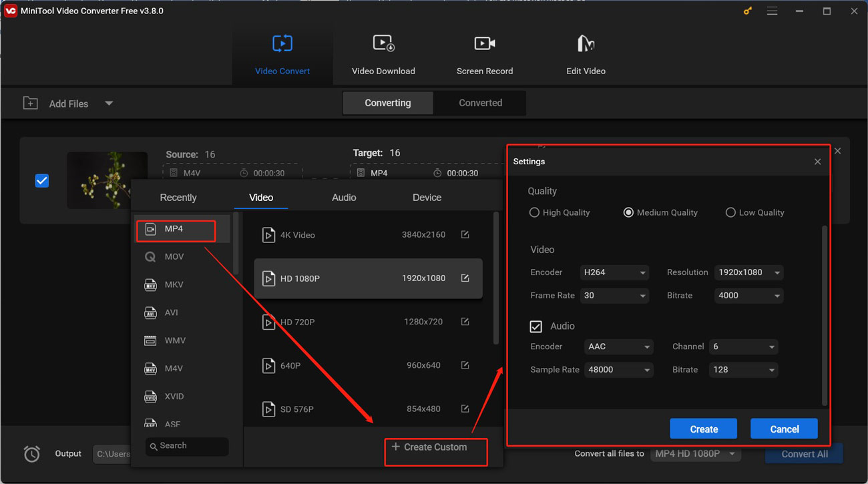This screenshot has width=868, height=484.
Task: Switch to the Device tab
Action: [427, 198]
